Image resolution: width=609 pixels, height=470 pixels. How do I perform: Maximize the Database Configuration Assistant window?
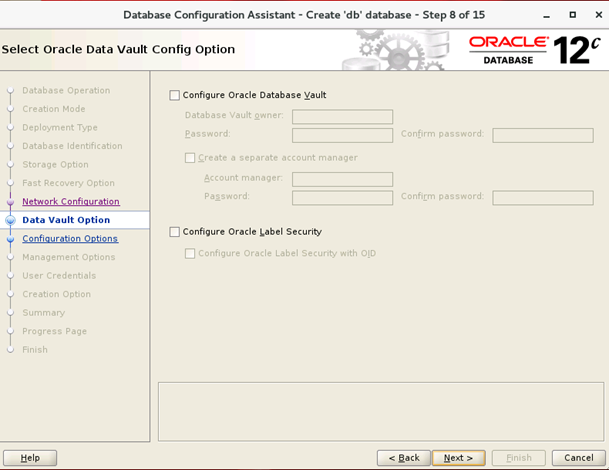(x=572, y=15)
